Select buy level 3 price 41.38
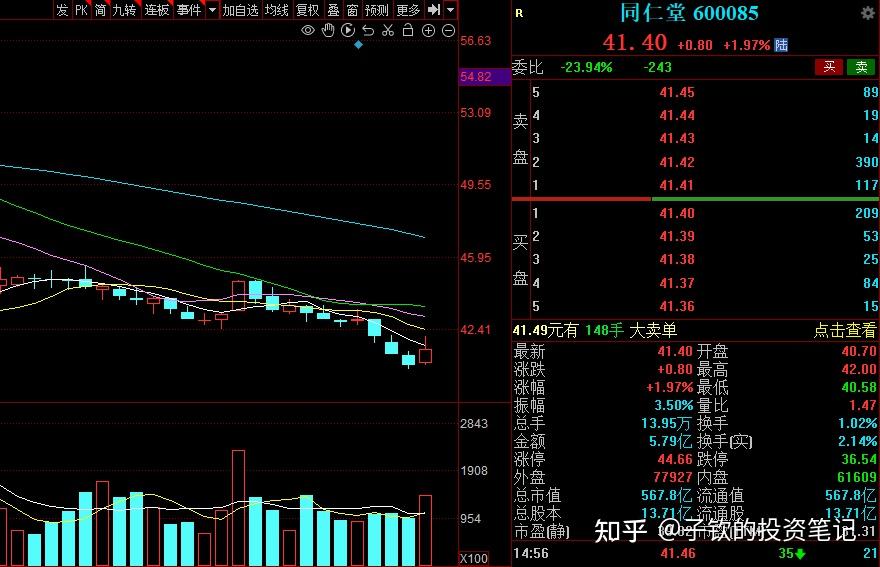880x567 pixels. [677, 259]
